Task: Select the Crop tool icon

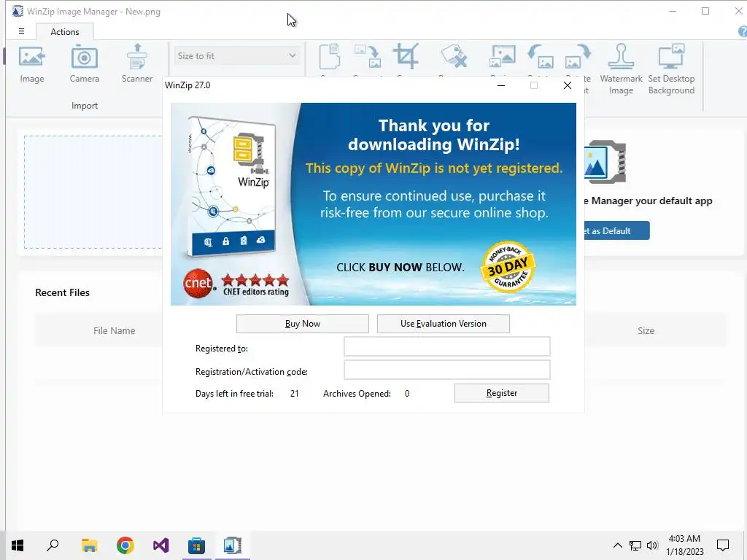Action: [406, 56]
